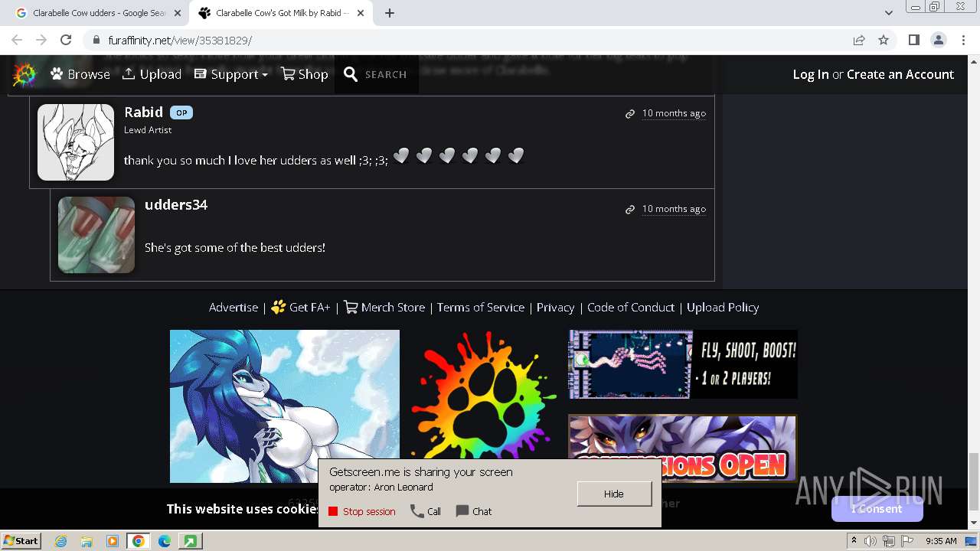Select the Clarabelle Cow's Got Milk tab
The height and width of the screenshot is (551, 980).
click(x=282, y=13)
